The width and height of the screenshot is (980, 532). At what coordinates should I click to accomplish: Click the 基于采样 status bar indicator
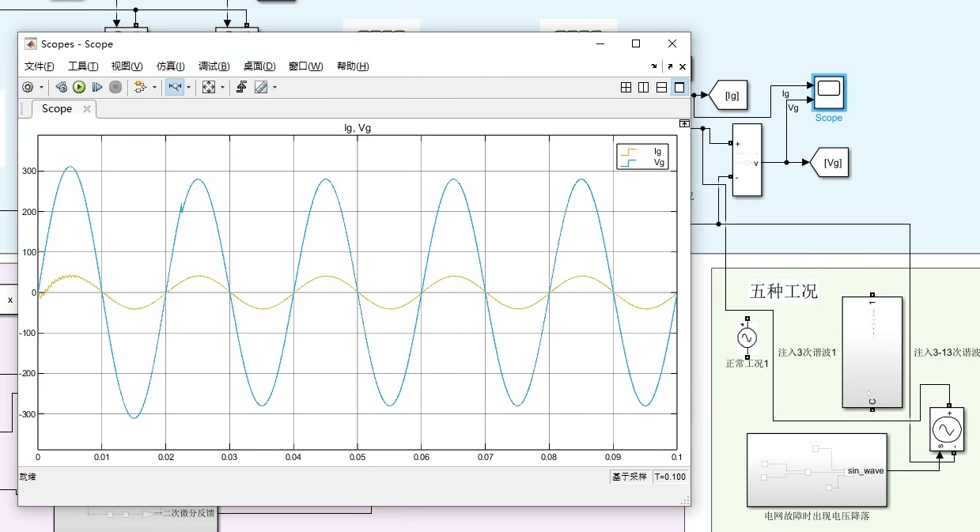pos(630,477)
